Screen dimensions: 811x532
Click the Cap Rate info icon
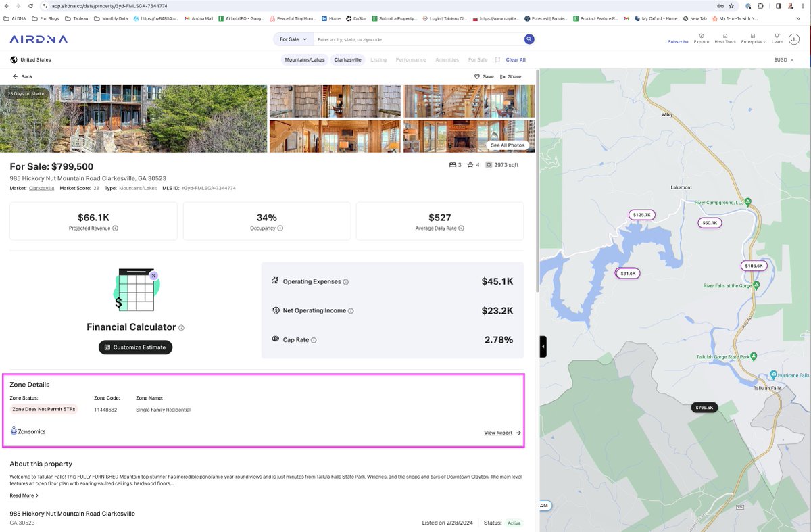(x=314, y=340)
